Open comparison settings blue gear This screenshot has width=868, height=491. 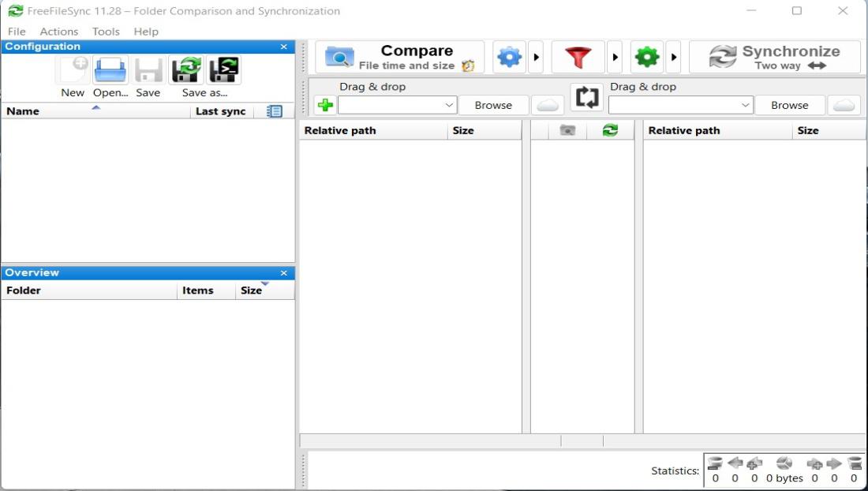(509, 57)
